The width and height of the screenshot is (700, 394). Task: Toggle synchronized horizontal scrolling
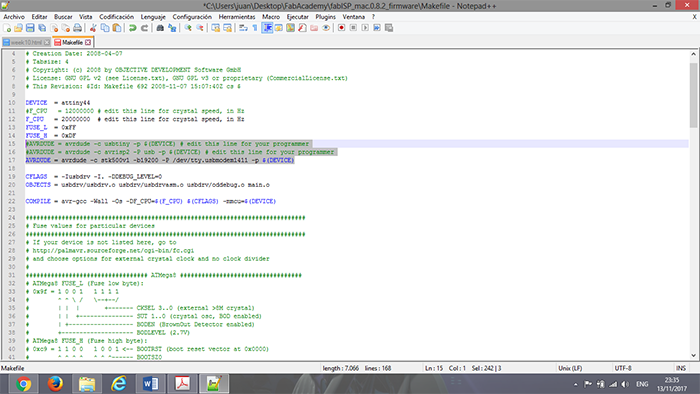coord(227,28)
